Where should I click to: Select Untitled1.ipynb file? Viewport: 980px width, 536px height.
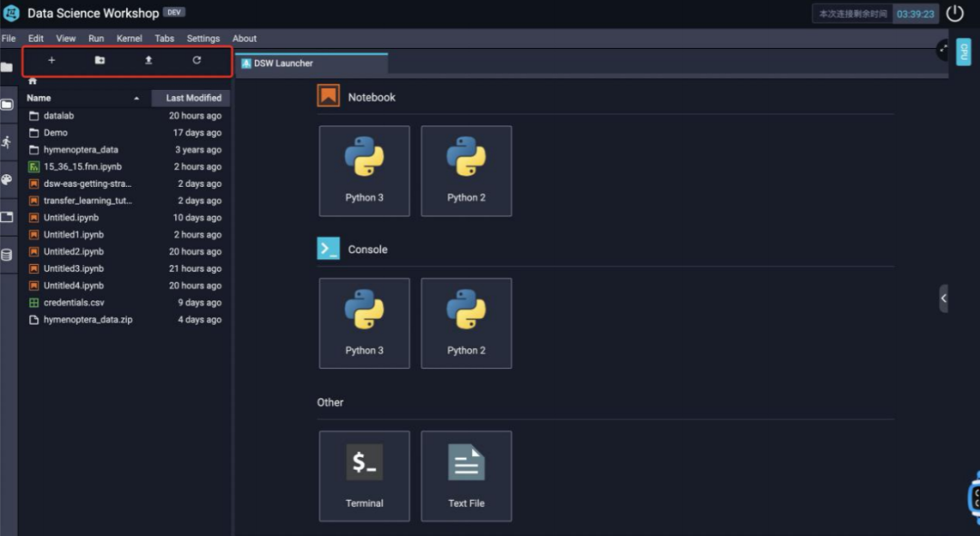(125, 234)
